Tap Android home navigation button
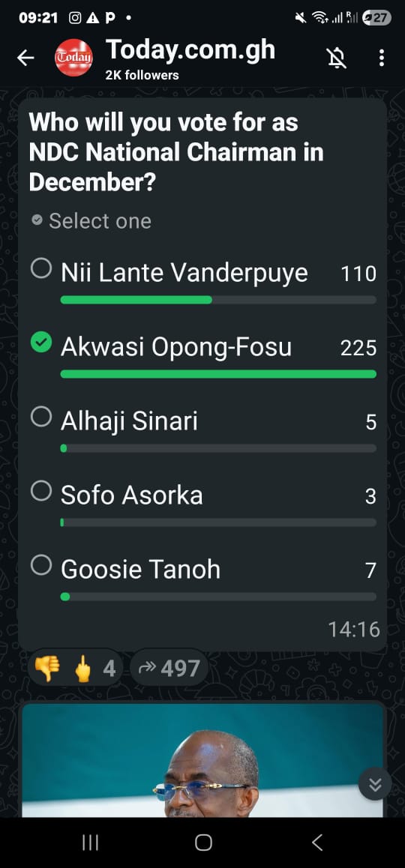The height and width of the screenshot is (868, 405). (203, 843)
